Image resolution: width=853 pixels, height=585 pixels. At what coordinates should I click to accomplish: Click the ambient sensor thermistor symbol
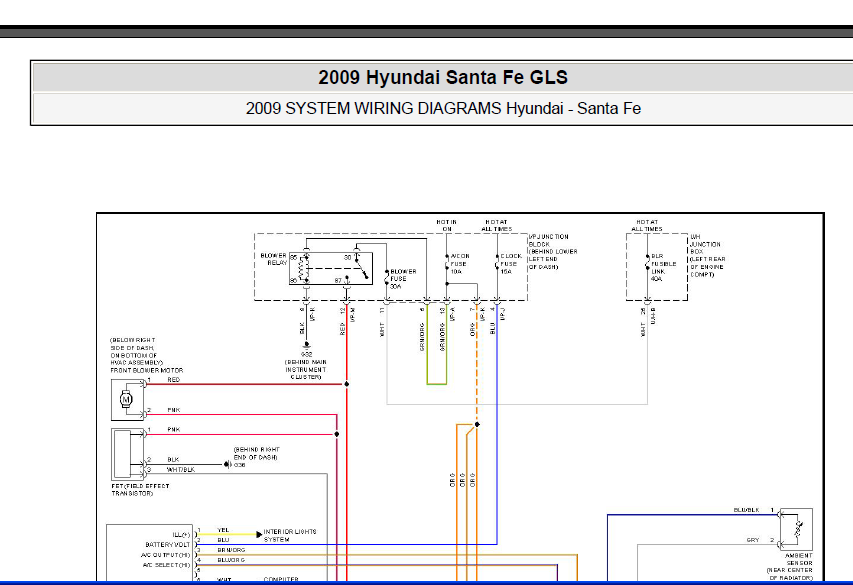click(798, 529)
